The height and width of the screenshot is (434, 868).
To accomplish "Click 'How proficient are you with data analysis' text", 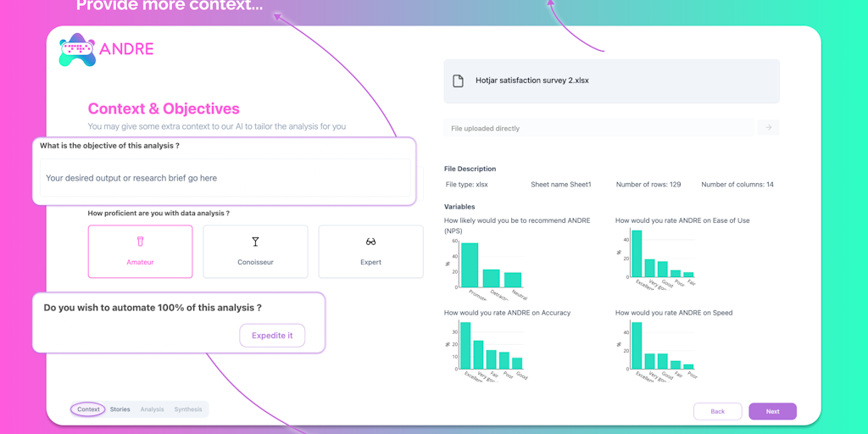I will coord(159,213).
